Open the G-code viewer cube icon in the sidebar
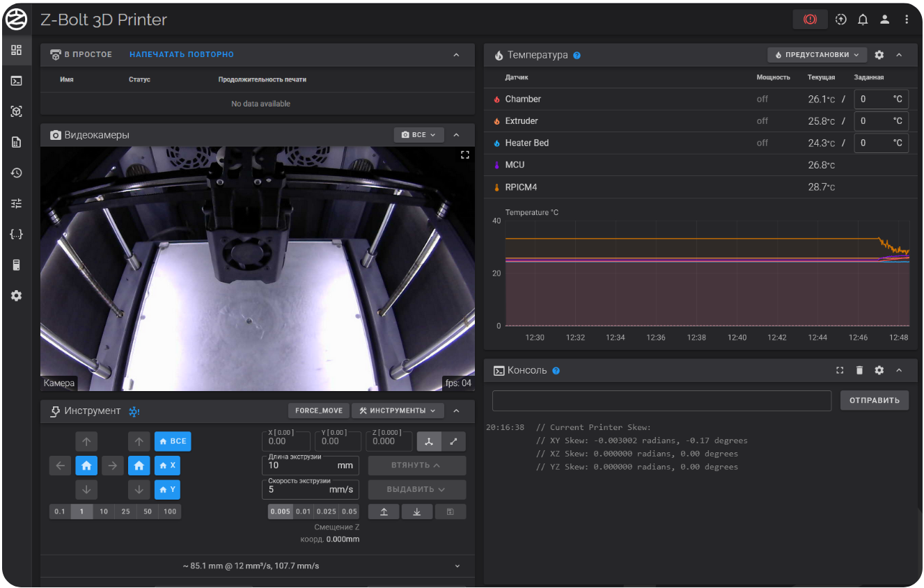The image size is (924, 588). tap(17, 111)
